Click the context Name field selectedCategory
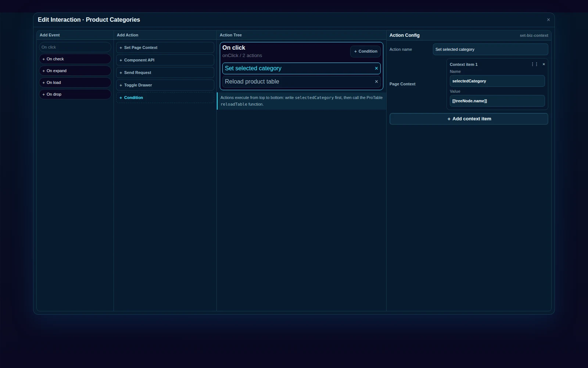The image size is (588, 368). click(x=497, y=81)
